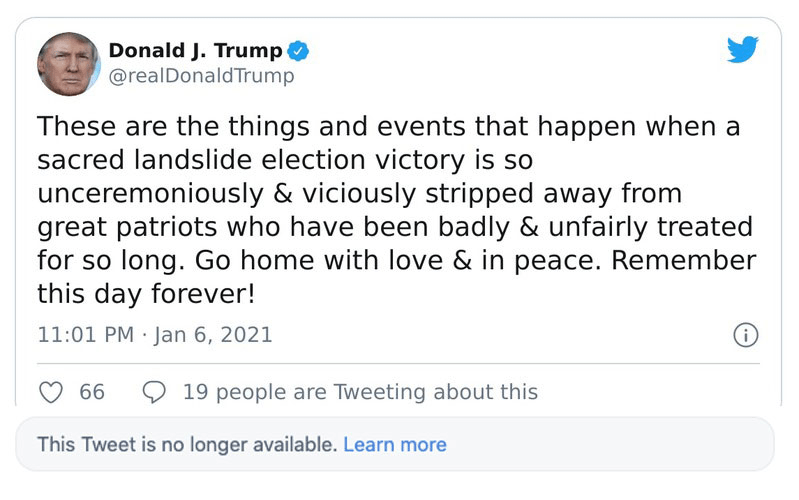Click the 11:01 PM timestamp
Image resolution: width=799 pixels, height=500 pixels.
coord(85,335)
